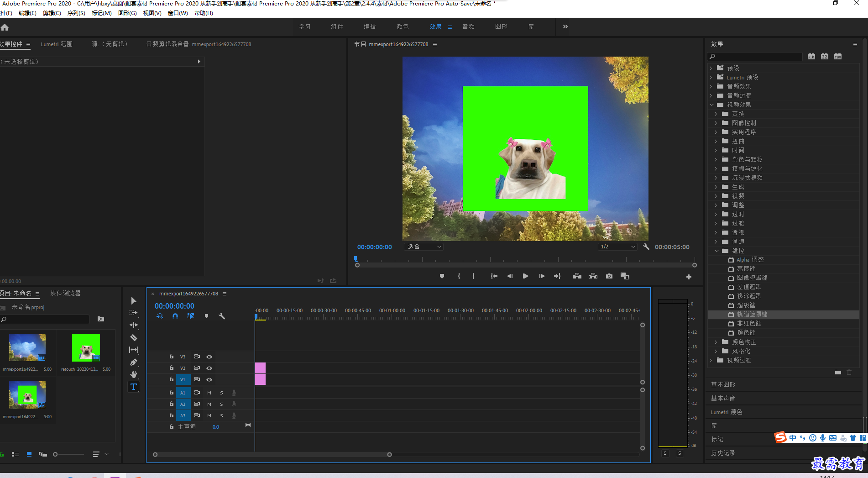868x478 pixels.
Task: Step forward one frame
Action: point(542,276)
